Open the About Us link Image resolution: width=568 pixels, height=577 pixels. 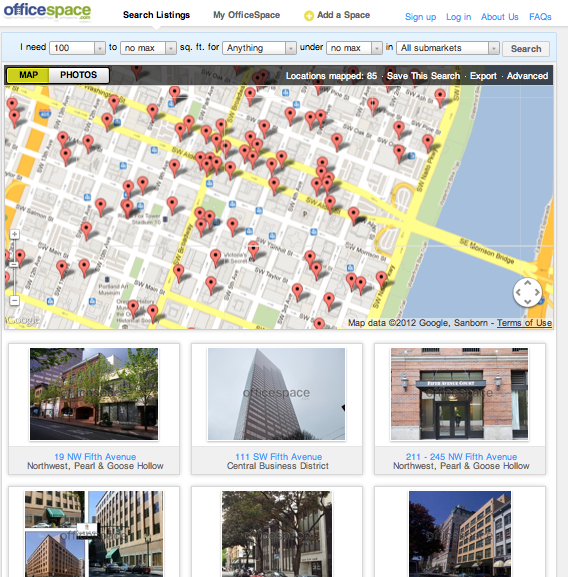tap(500, 17)
